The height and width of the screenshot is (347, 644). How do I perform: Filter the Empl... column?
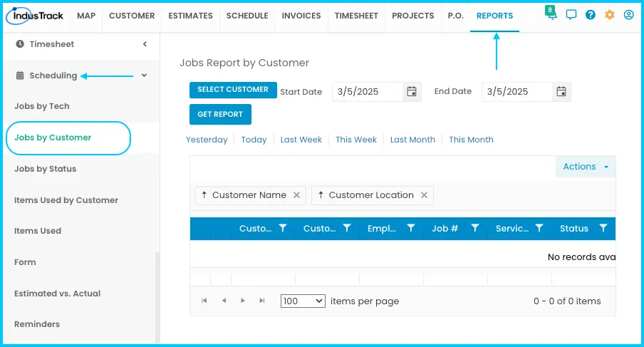click(x=411, y=228)
